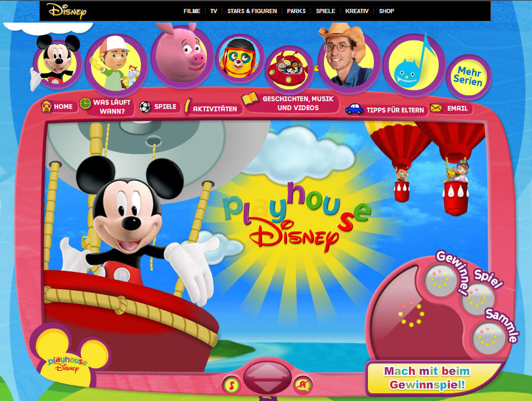532x401 pixels.
Task: Click the Disney logo in top bar
Action: (67, 11)
